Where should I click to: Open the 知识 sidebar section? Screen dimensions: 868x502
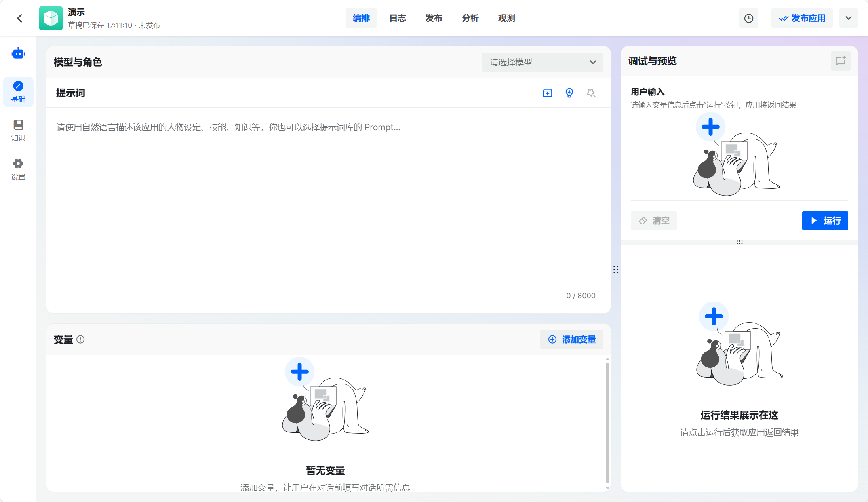[x=18, y=131]
